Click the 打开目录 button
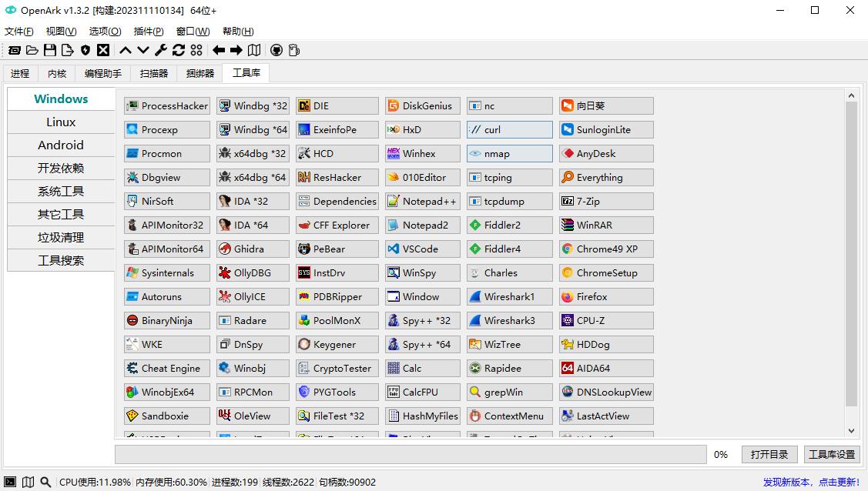 769,454
